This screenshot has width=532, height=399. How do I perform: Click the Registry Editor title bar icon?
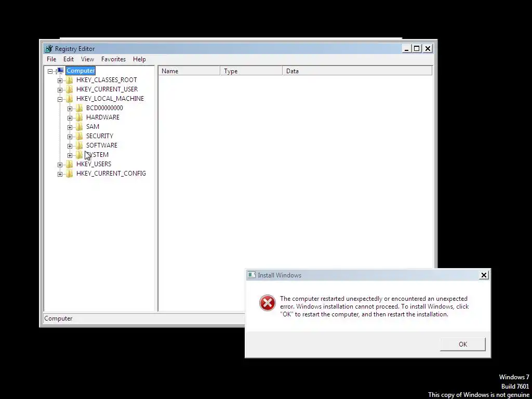pyautogui.click(x=49, y=49)
